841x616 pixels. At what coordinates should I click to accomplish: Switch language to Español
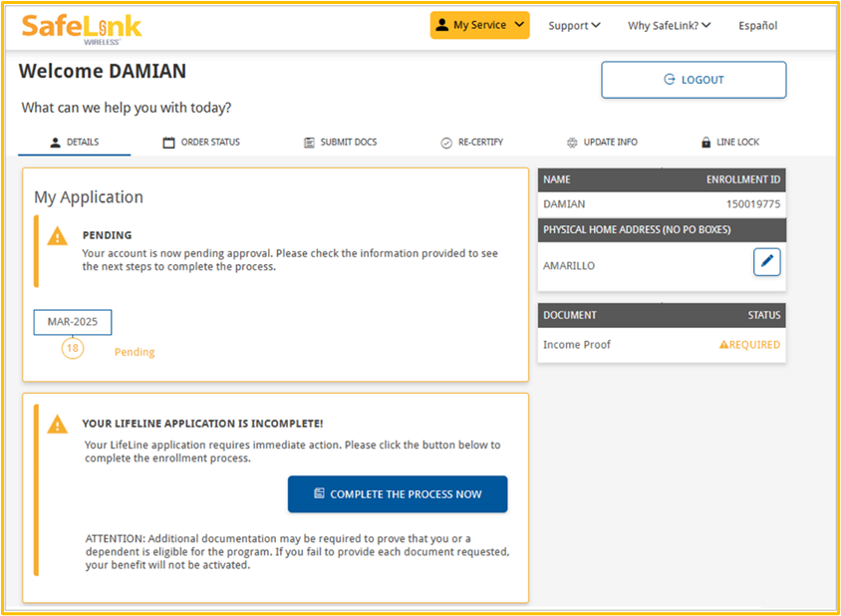coord(757,26)
